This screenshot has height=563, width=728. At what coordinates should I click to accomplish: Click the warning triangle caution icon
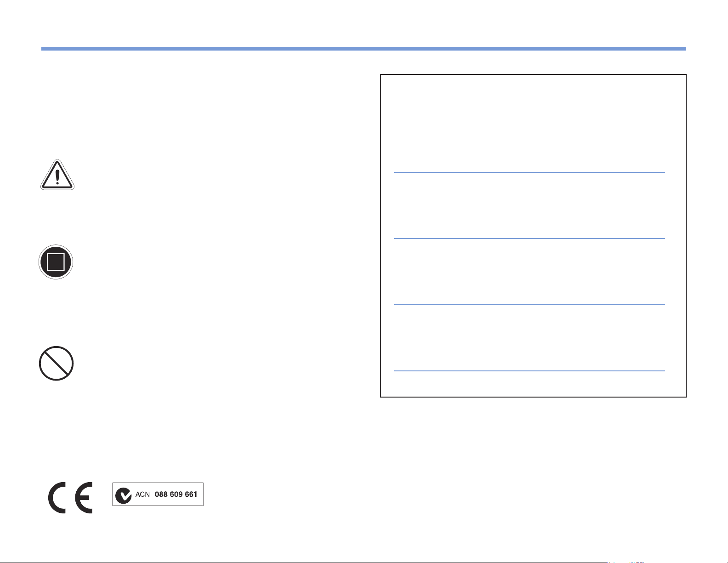click(56, 175)
